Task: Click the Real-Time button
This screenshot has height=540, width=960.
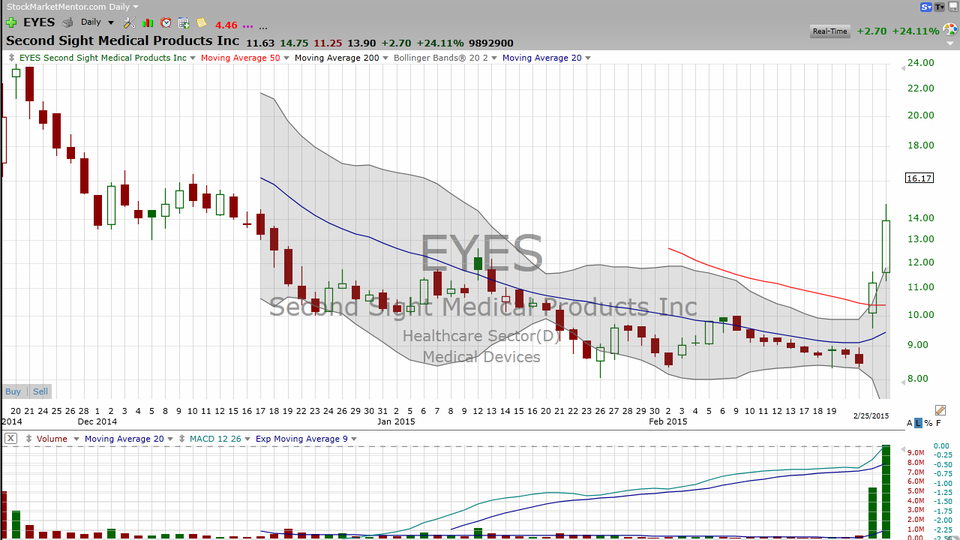Action: point(830,31)
